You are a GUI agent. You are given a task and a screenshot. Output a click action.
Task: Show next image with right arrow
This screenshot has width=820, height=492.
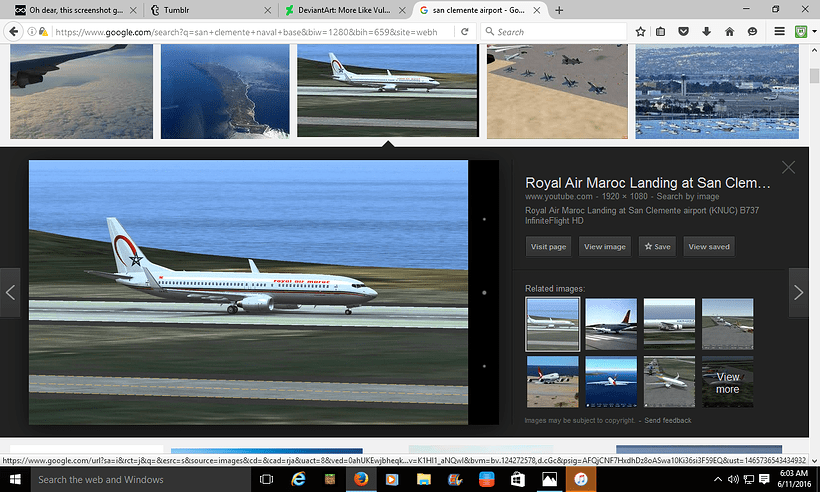click(799, 292)
